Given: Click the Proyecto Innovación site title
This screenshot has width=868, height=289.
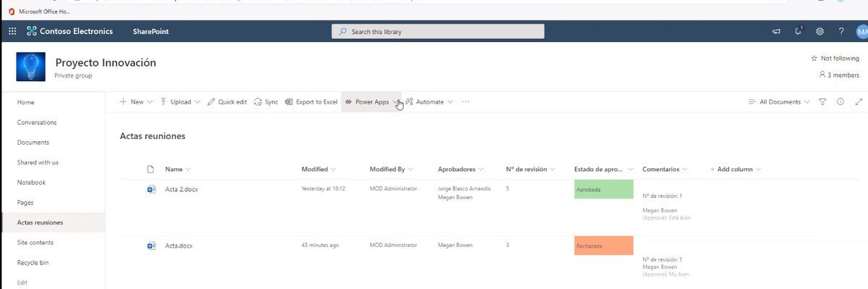Looking at the screenshot, I should (106, 62).
